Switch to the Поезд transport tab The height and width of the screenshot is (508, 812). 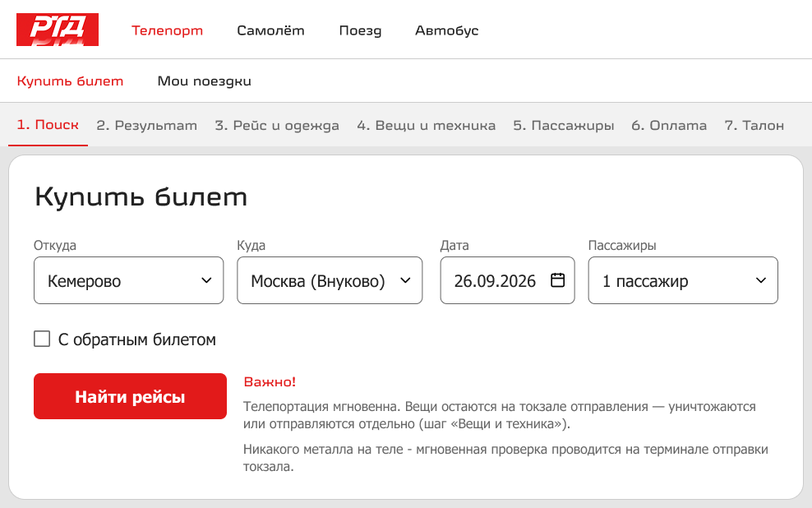pos(361,30)
